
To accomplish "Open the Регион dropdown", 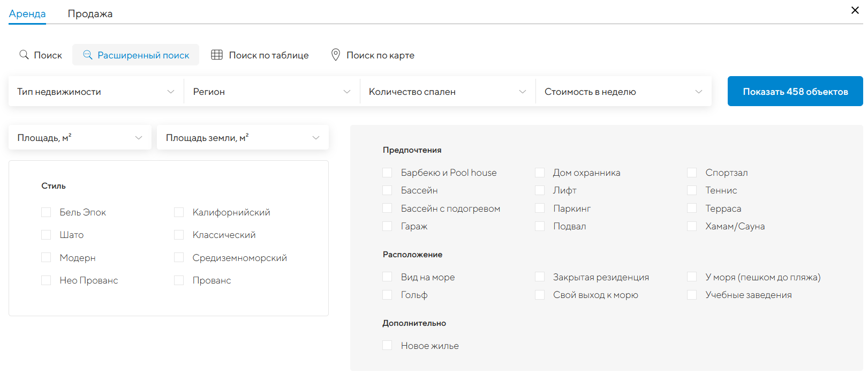I will click(x=272, y=92).
